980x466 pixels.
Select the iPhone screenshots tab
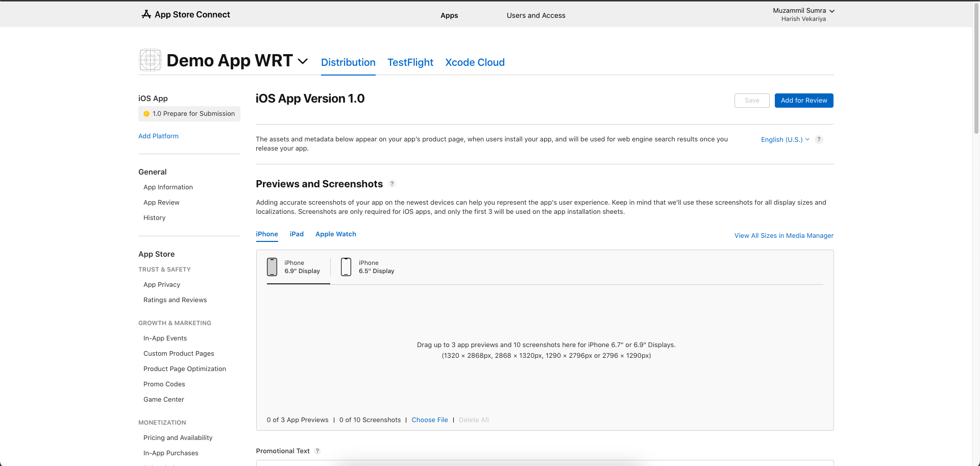click(267, 234)
